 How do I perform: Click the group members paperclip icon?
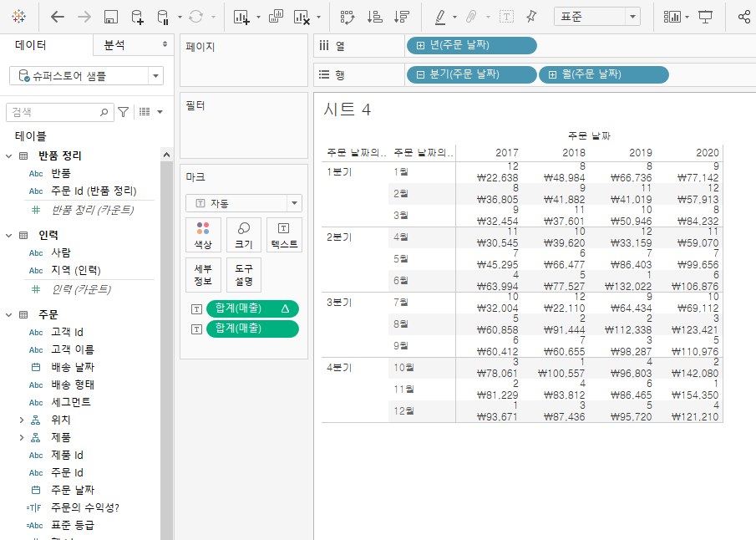click(471, 17)
